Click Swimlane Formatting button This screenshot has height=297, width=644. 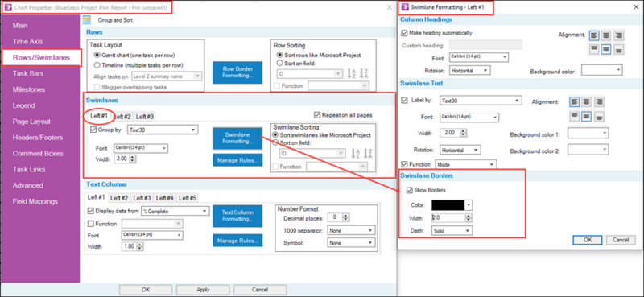237,138
